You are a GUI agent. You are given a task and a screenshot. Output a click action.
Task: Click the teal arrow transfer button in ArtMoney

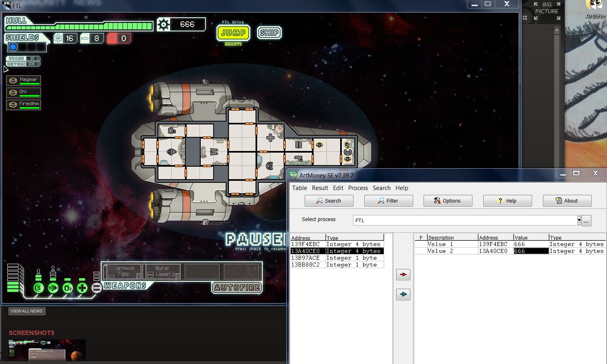[403, 294]
